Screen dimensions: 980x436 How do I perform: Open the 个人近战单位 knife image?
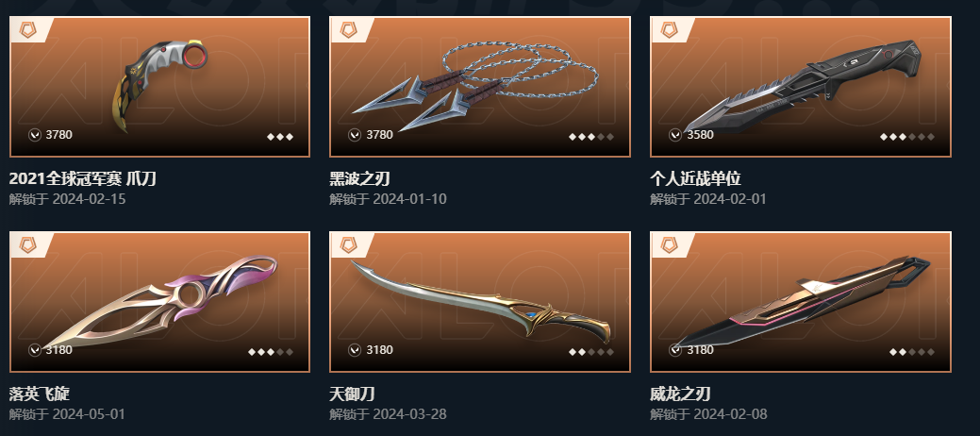click(x=802, y=86)
